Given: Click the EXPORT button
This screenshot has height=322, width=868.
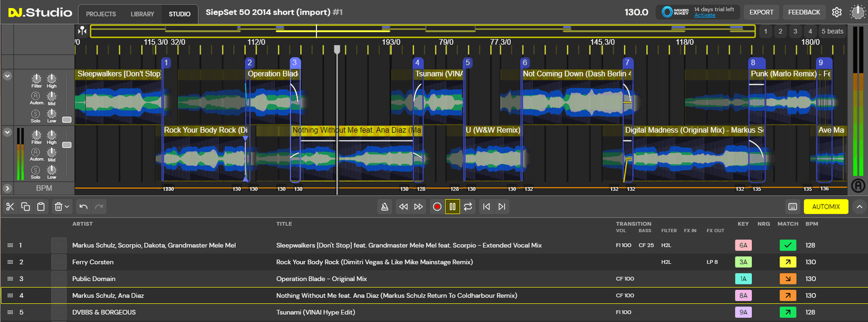Looking at the screenshot, I should tap(761, 12).
